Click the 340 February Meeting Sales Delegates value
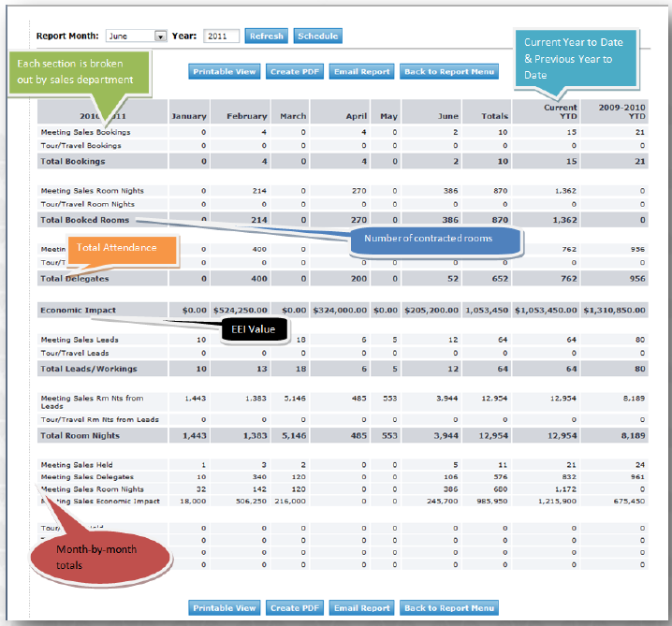The height and width of the screenshot is (626, 672). click(x=259, y=477)
